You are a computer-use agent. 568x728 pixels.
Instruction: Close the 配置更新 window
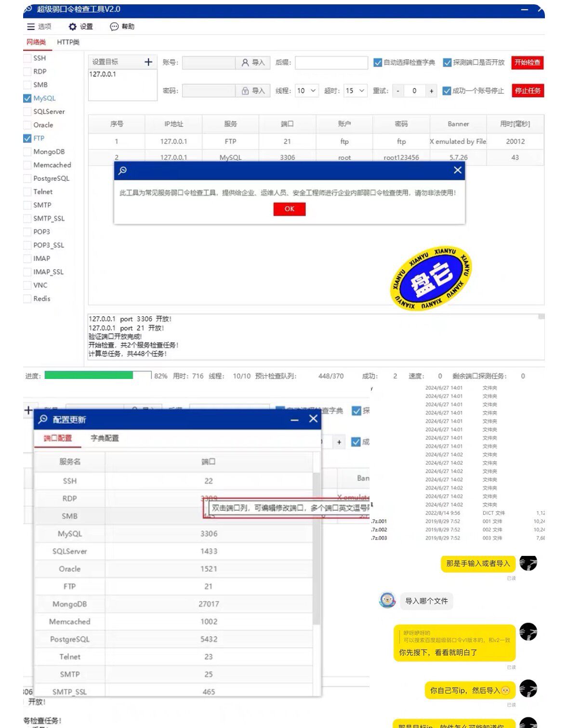(x=313, y=418)
